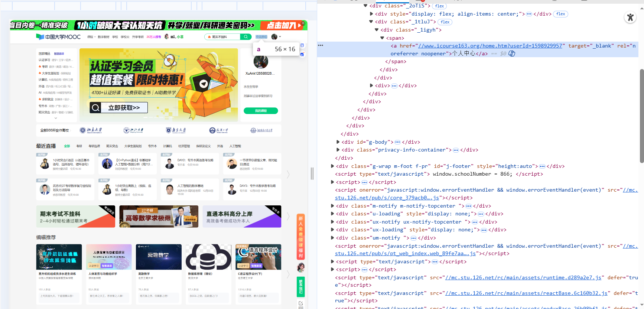This screenshot has height=309, width=644.
Task: Toggle flex badge on _1tluJ div
Action: [445, 22]
